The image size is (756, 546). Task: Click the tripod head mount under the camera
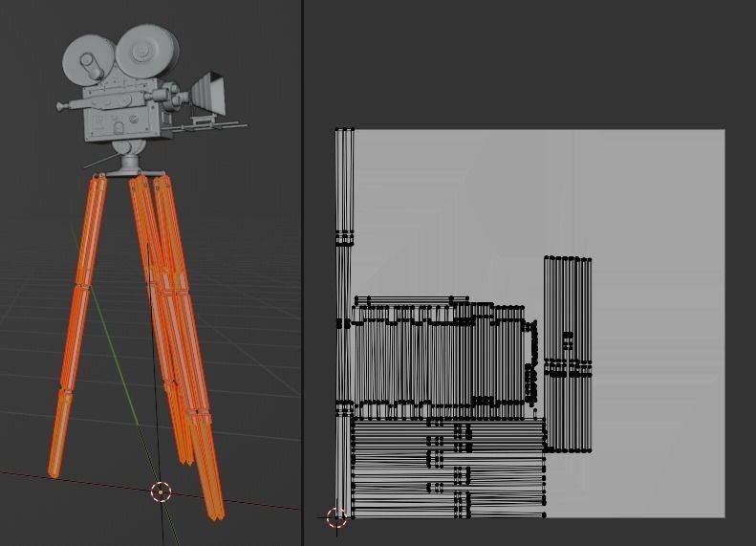point(129,158)
